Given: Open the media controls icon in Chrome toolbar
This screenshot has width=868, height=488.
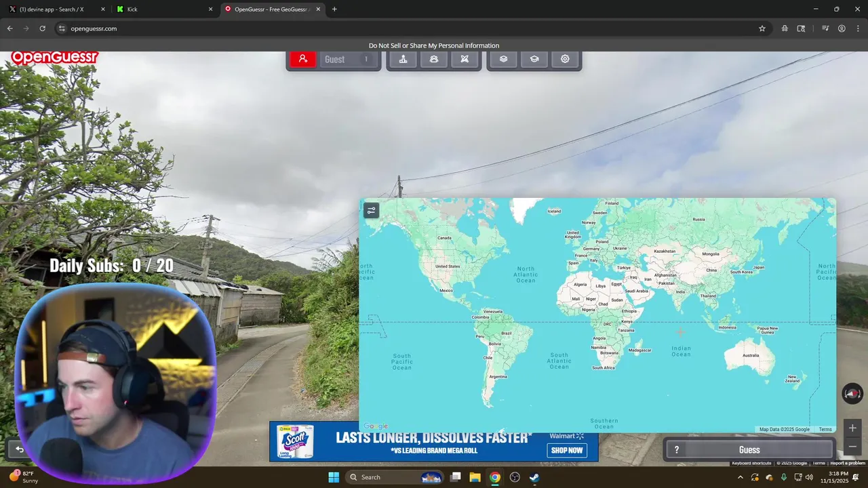Looking at the screenshot, I should click(x=825, y=28).
